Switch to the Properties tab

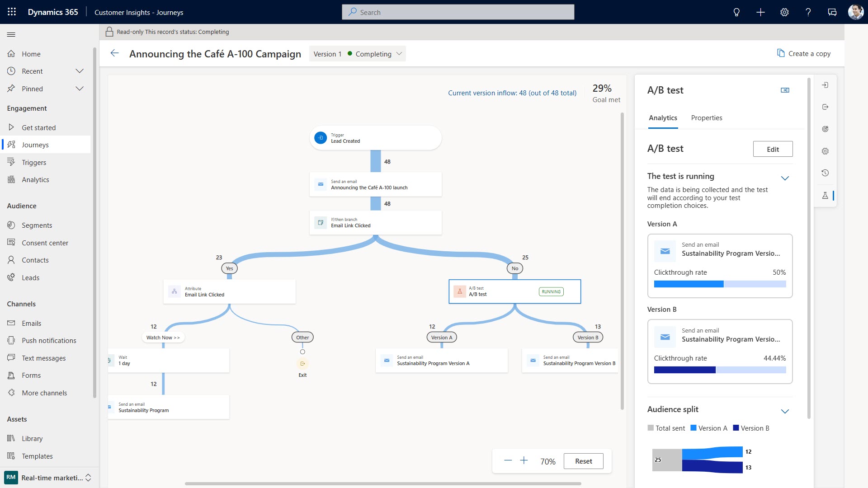[707, 118]
